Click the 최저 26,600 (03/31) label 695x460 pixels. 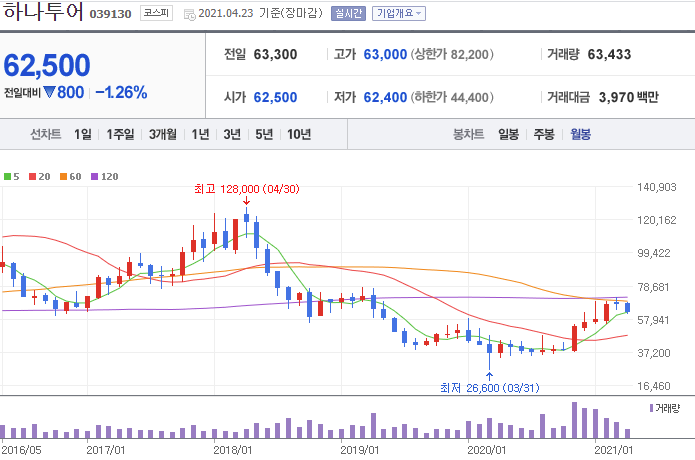coord(489,388)
